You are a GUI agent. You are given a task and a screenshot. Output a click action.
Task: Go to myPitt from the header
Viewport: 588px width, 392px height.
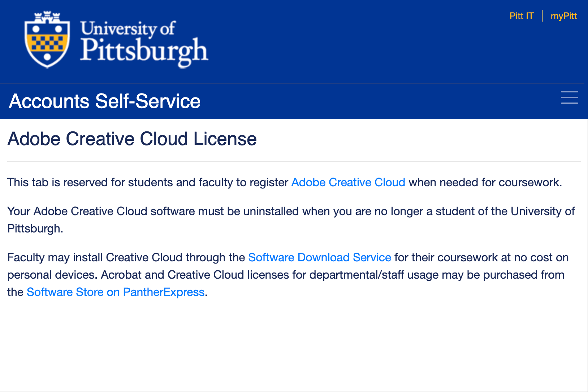(x=563, y=16)
